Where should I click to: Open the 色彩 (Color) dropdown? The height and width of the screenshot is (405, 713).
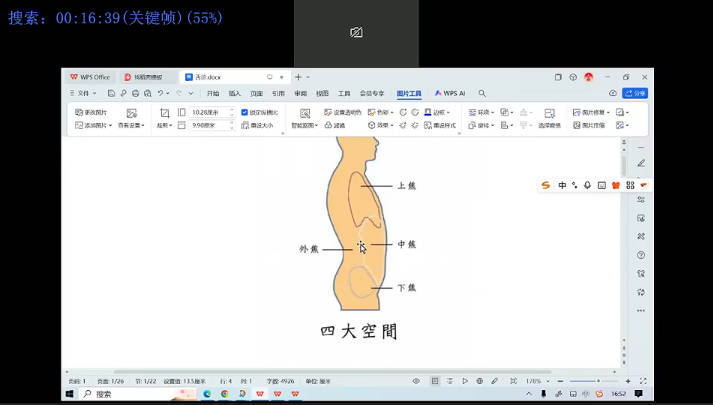(x=379, y=113)
